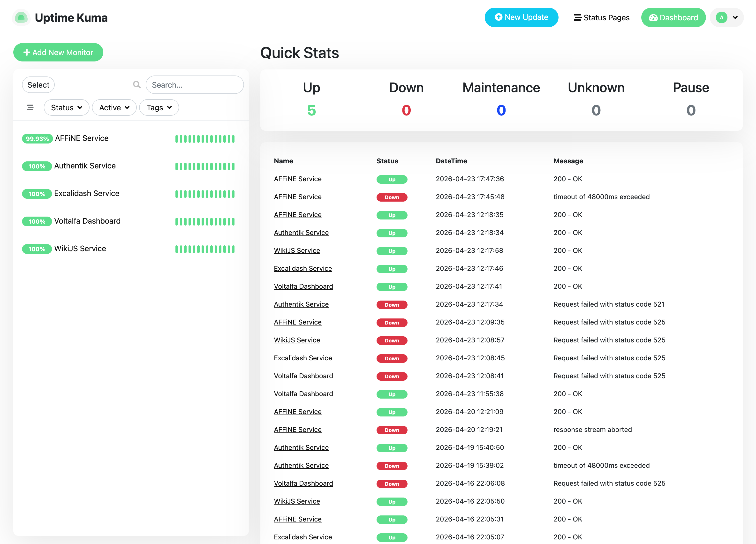Click the New Update button
The width and height of the screenshot is (756, 544).
pyautogui.click(x=521, y=17)
